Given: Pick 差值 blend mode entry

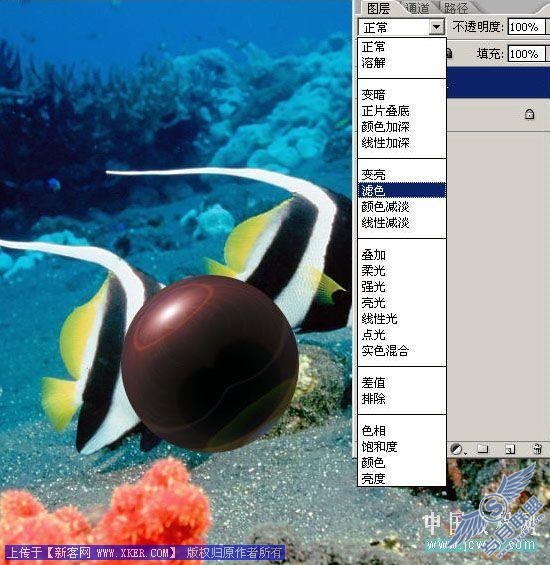Looking at the screenshot, I should (373, 383).
